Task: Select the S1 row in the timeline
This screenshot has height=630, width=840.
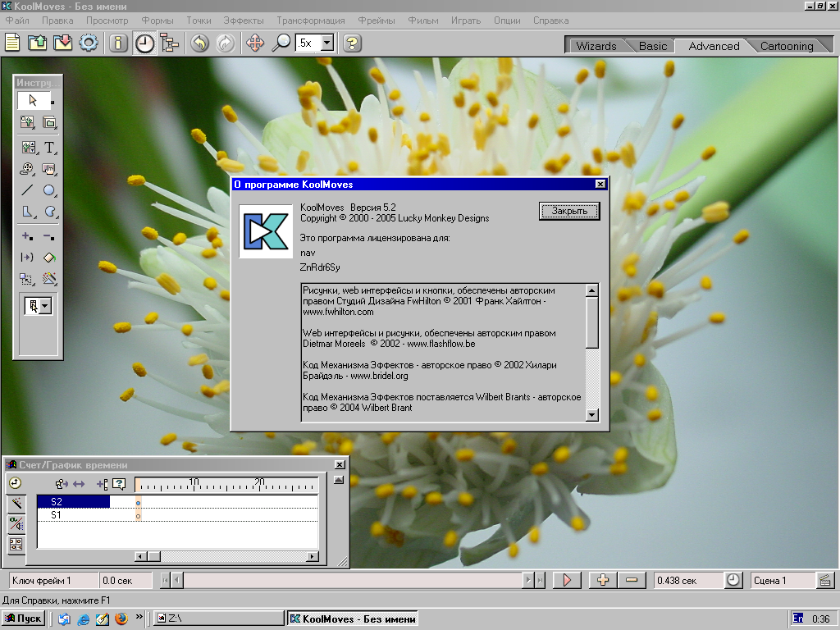Action: 74,515
